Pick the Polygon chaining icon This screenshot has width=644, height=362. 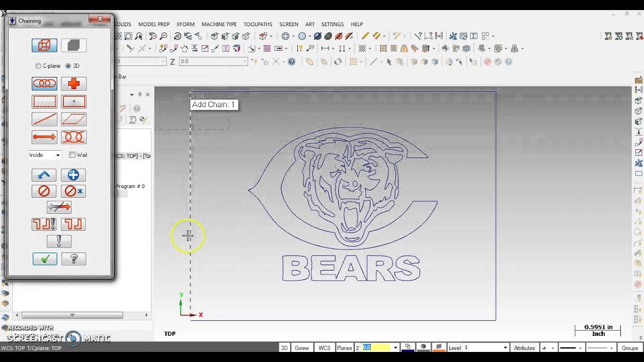73,119
